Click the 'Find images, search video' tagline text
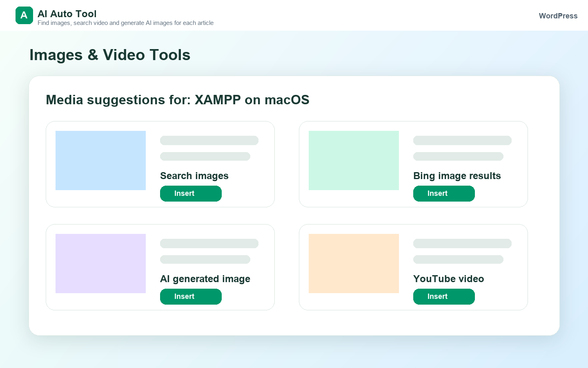This screenshot has height=368, width=588. coord(125,23)
